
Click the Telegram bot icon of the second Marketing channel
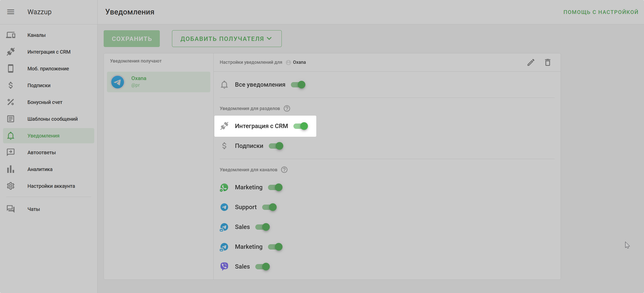[x=224, y=247]
